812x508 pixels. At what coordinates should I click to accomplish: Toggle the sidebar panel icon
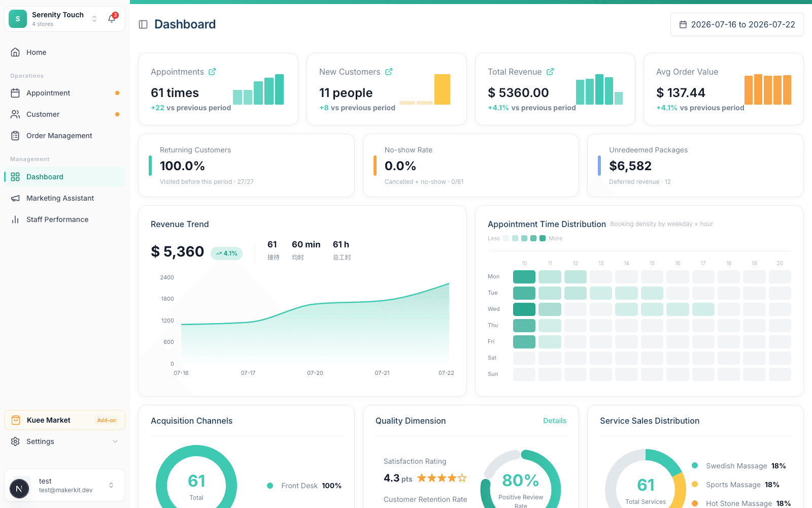click(x=143, y=24)
